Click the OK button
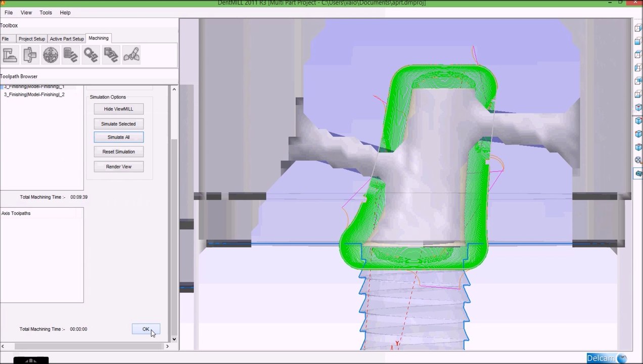Image resolution: width=643 pixels, height=364 pixels. [x=146, y=330]
